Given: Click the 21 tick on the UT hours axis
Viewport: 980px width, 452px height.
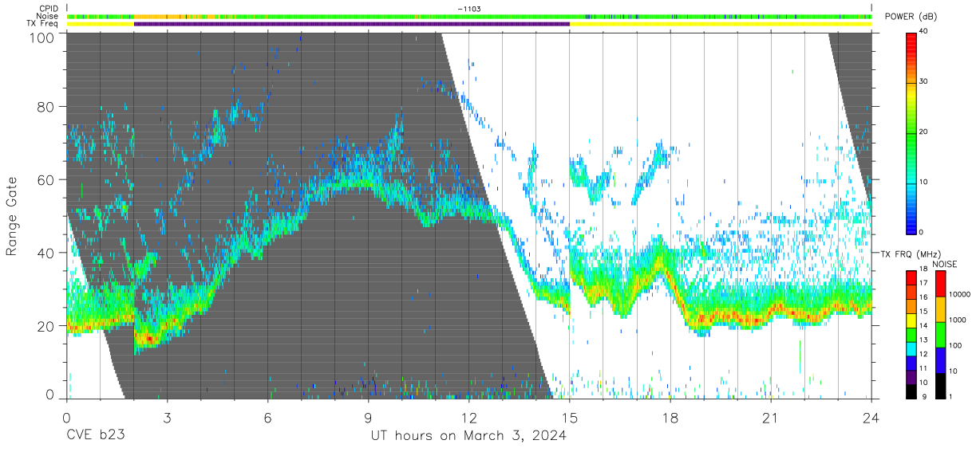Looking at the screenshot, I should [771, 418].
